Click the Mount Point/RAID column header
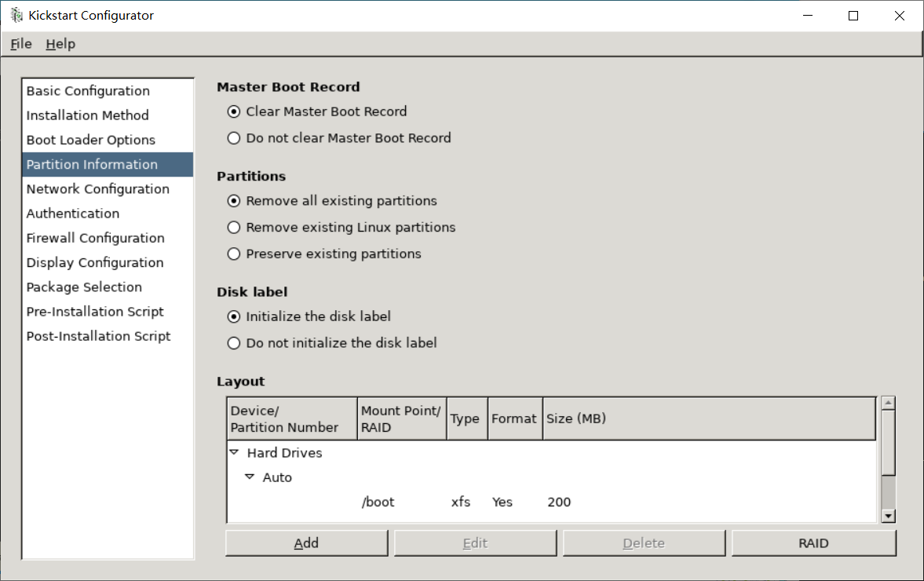The image size is (924, 581). (402, 419)
